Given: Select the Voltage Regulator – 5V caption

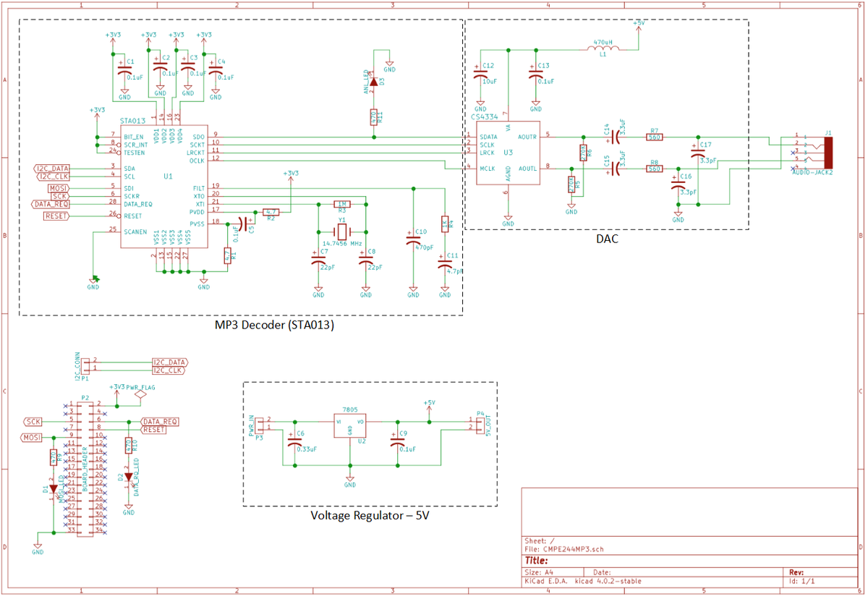Looking at the screenshot, I should click(x=370, y=515).
